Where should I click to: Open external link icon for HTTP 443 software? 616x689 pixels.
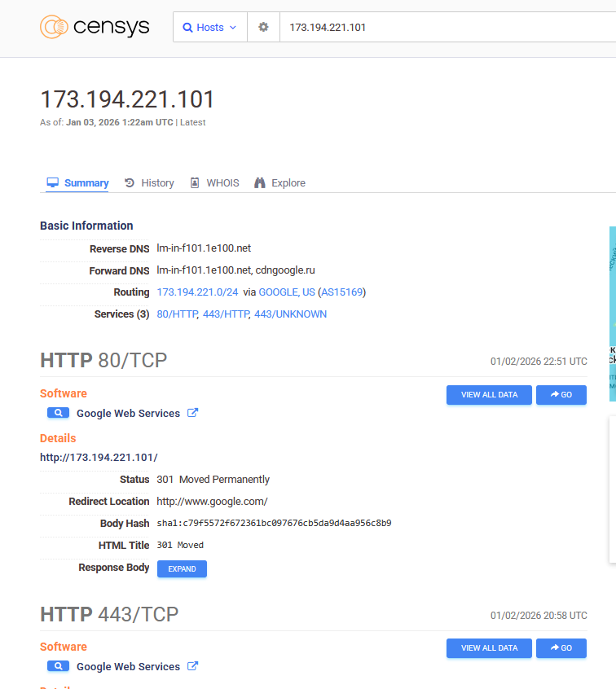[193, 666]
